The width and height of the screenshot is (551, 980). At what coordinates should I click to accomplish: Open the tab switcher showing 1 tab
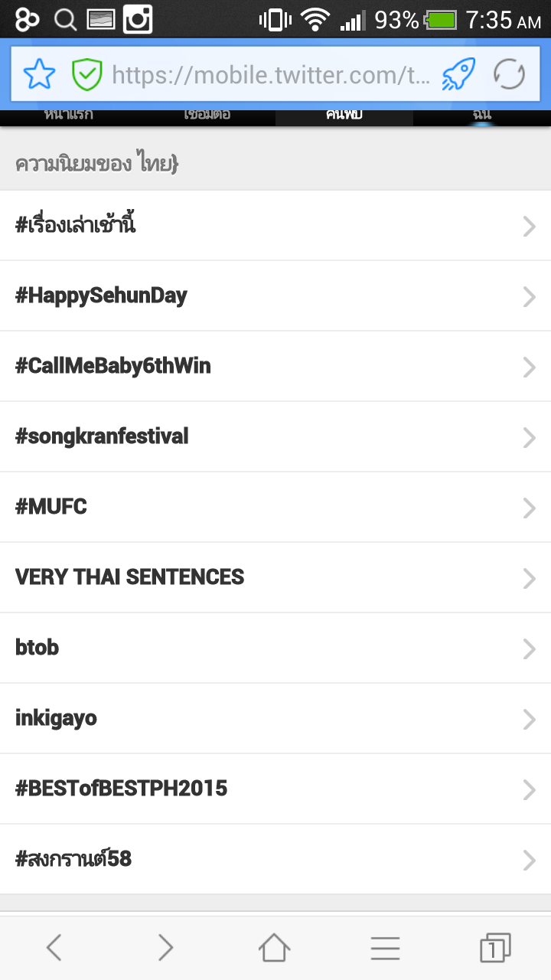495,948
